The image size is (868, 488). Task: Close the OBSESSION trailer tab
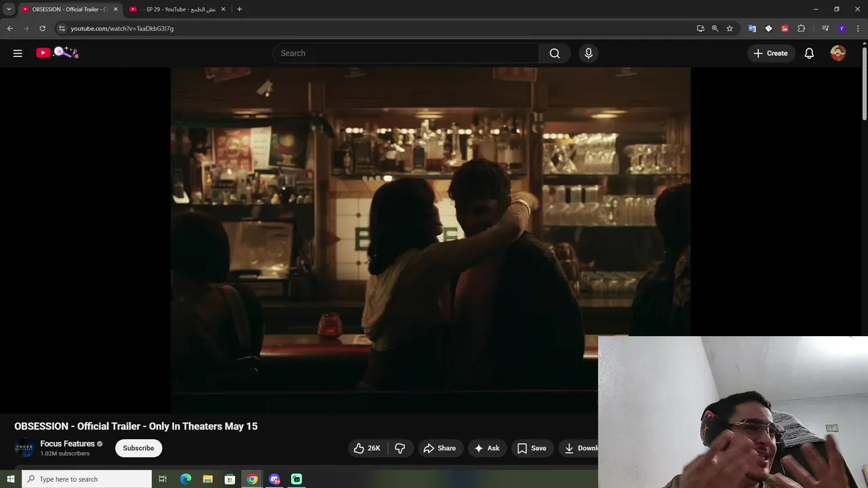click(x=115, y=9)
